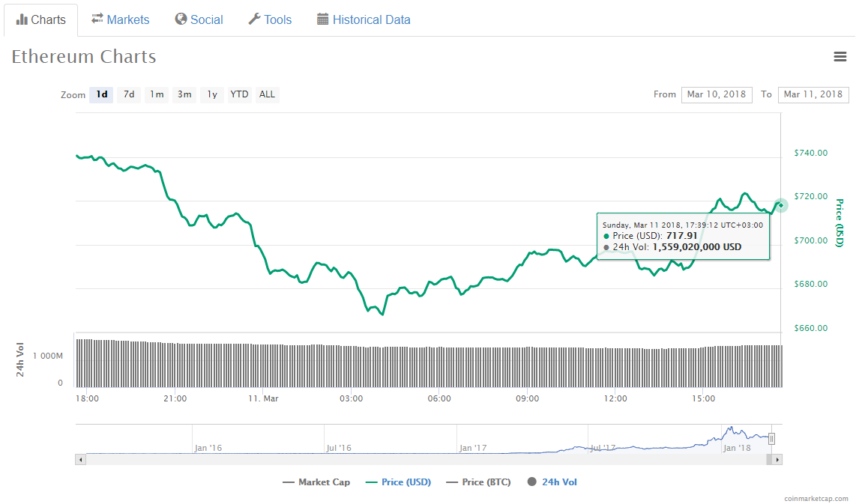This screenshot has width=862, height=504.
Task: Click the 1 000M volume axis label
Action: pos(48,356)
